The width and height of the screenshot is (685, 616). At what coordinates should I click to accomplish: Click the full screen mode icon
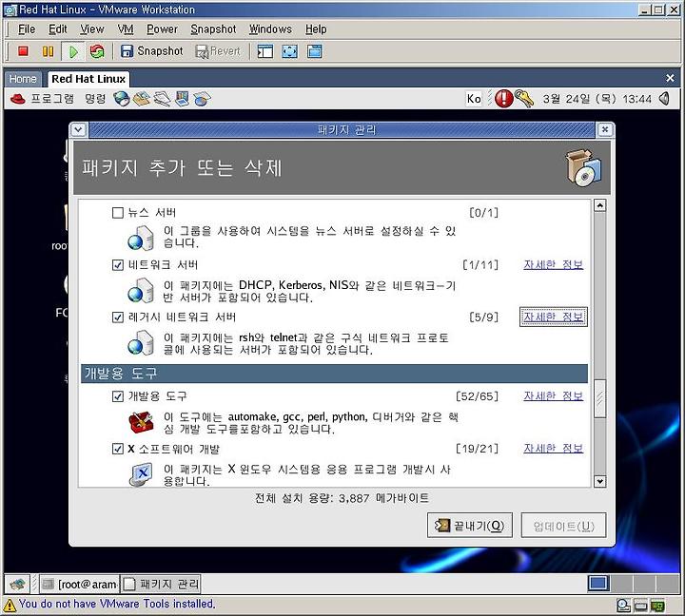(289, 51)
